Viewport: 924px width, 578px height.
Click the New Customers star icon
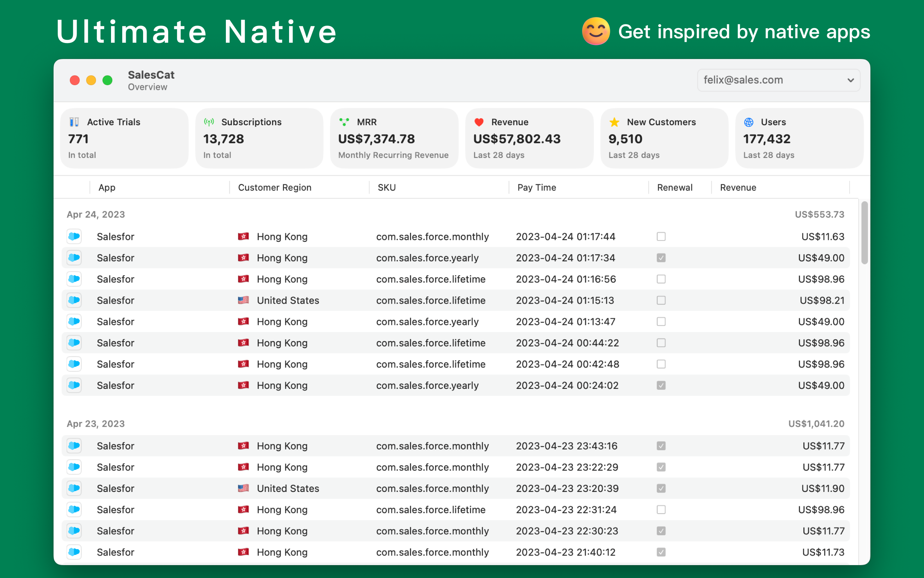614,122
